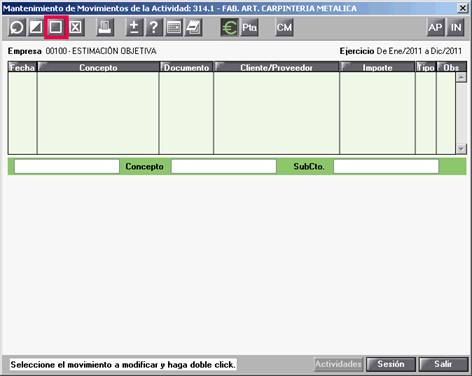Click the empty square new-record toolbar icon
Image resolution: width=472 pixels, height=376 pixels.
point(56,27)
